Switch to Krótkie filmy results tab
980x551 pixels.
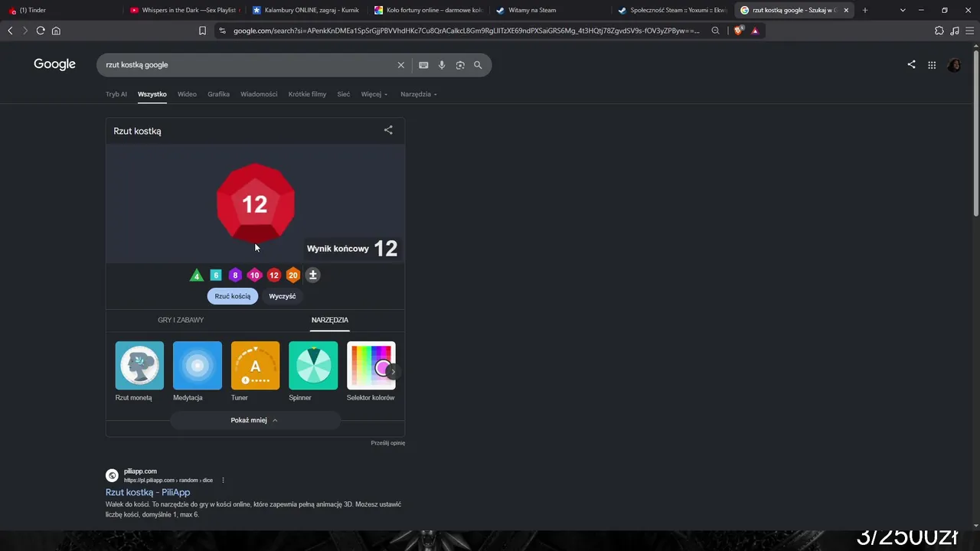[307, 94]
